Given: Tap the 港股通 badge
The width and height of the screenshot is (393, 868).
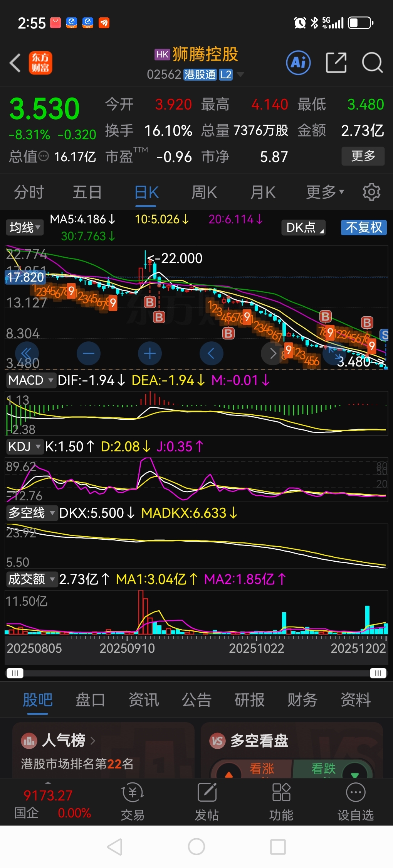Looking at the screenshot, I should (x=200, y=74).
